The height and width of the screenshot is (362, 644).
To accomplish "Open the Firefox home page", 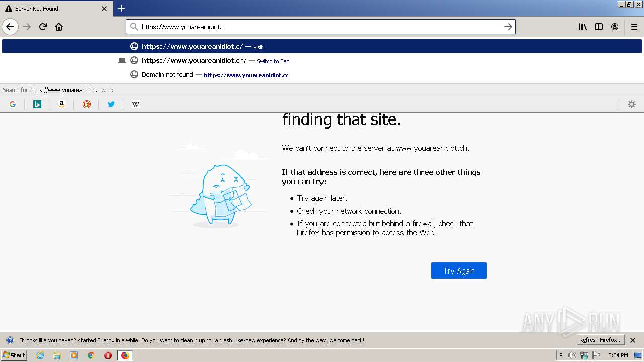I will 59,27.
